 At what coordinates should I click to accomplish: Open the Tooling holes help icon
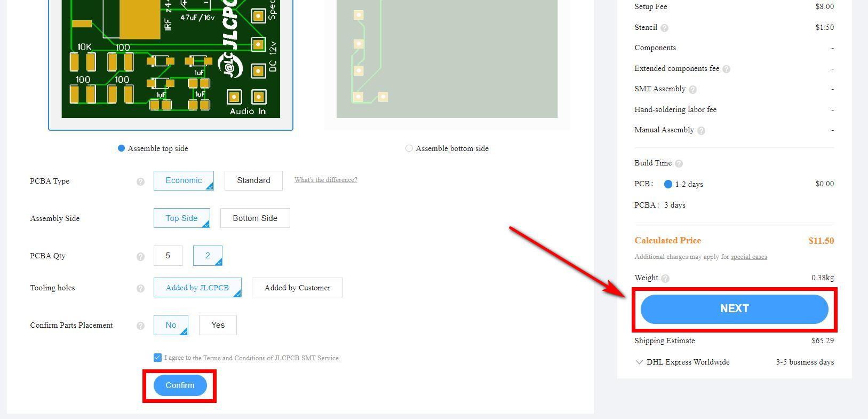(x=140, y=288)
